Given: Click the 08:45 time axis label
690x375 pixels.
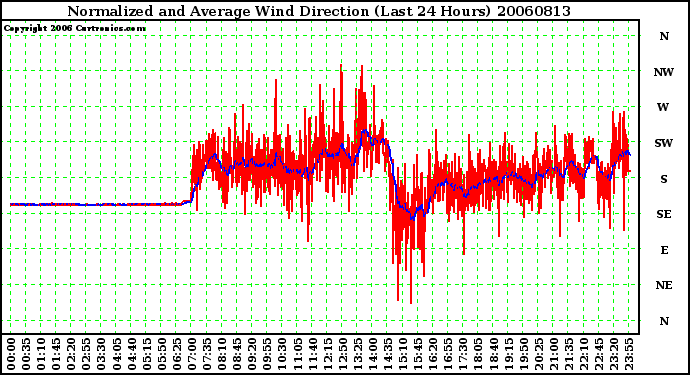Looking at the screenshot, I should click(237, 354).
